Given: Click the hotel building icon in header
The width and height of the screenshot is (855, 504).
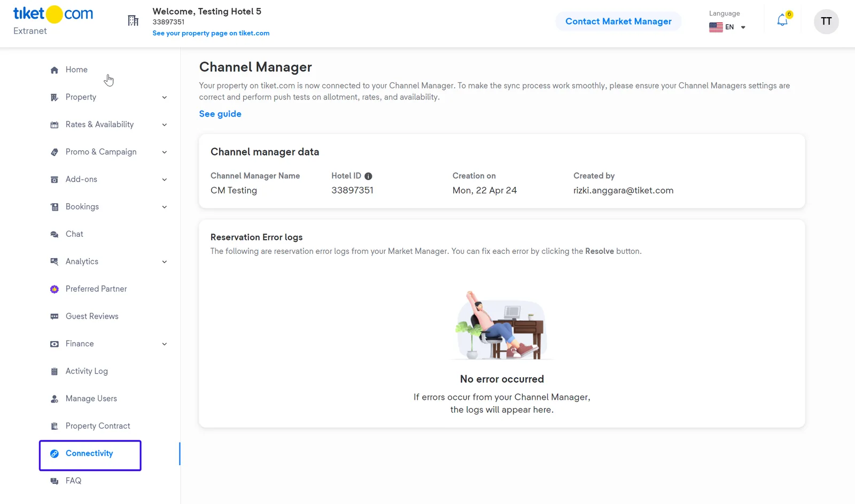Looking at the screenshot, I should point(133,21).
